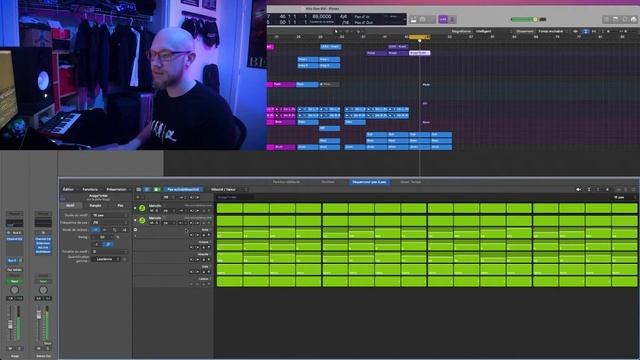Click pointer tool menu in tracks area
The width and height of the screenshot is (640, 360).
[336, 31]
